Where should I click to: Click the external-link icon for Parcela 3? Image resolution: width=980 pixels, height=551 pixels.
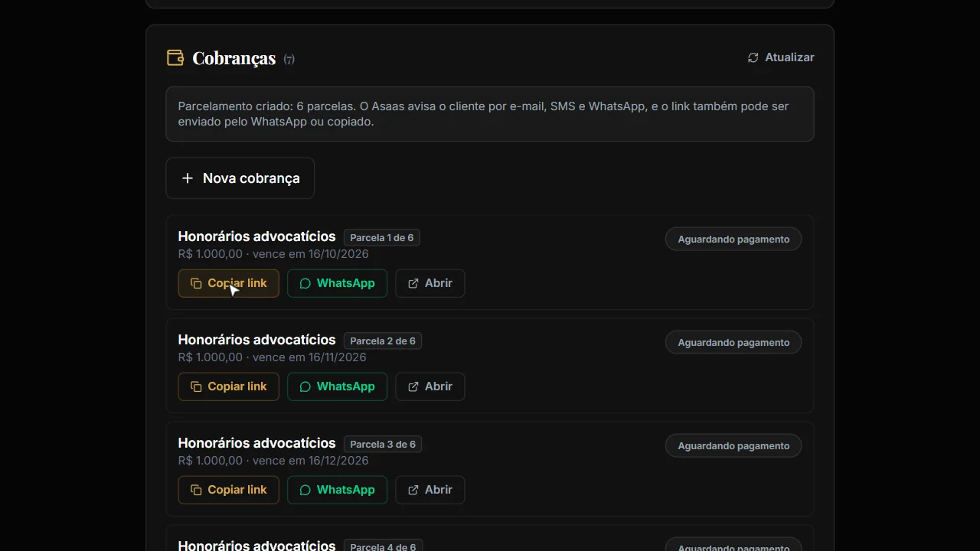click(413, 490)
